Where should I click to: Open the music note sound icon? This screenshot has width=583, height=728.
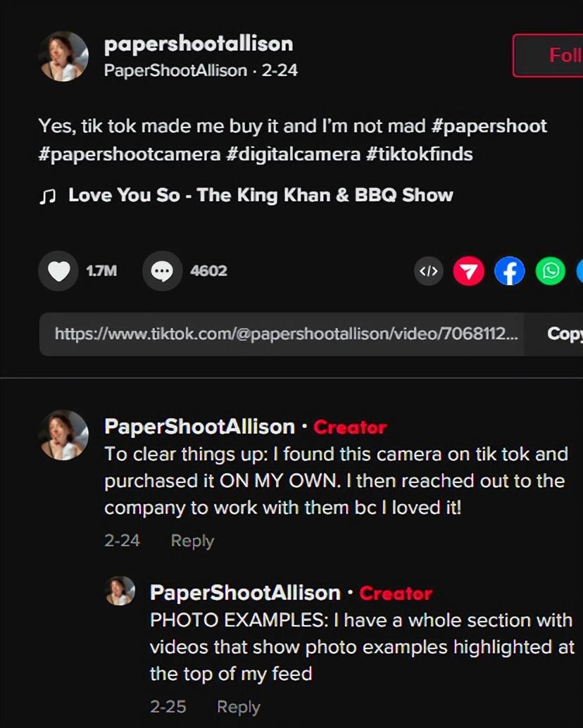point(47,196)
